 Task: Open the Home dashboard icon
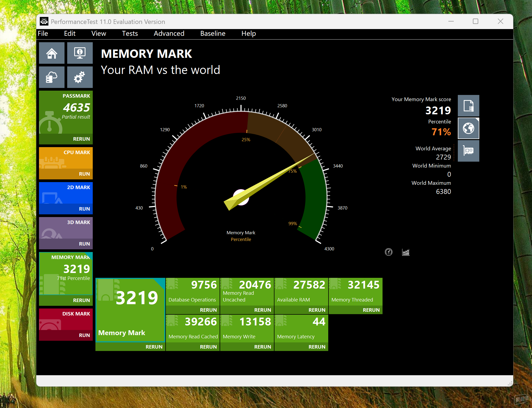(x=52, y=53)
